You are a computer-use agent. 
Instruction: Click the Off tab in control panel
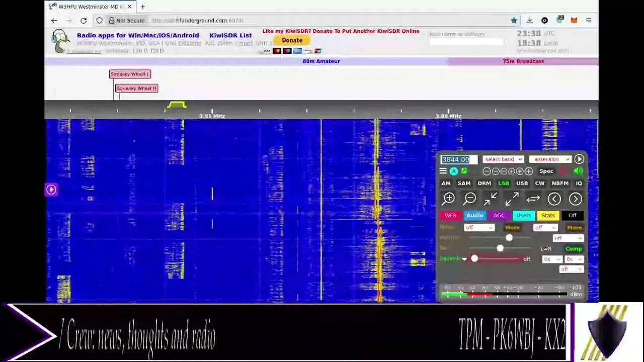tap(573, 216)
